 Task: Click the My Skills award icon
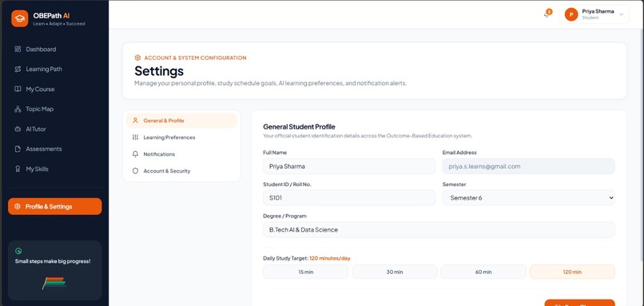coord(18,169)
